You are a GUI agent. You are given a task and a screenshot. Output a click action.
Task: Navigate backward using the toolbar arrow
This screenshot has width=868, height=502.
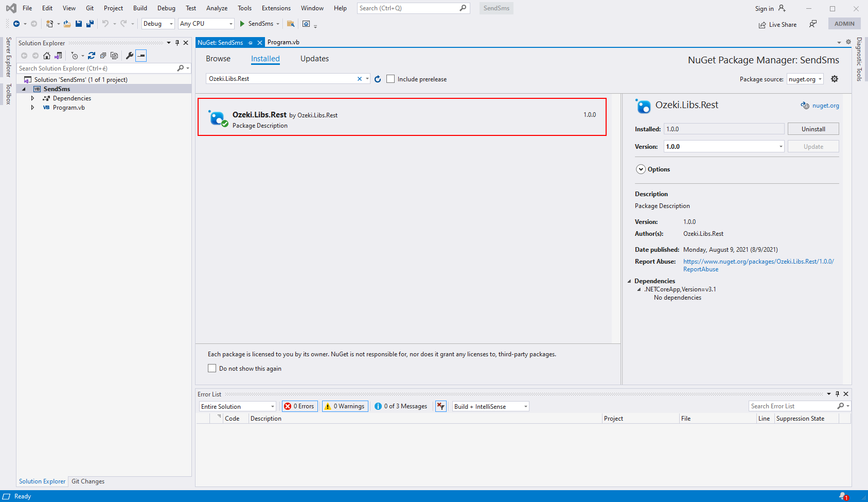pyautogui.click(x=16, y=24)
